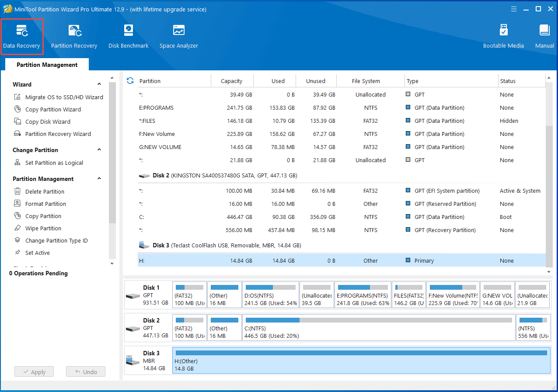Select H:(Other) block in Disk 3 map
Viewport: 558px width, 392px height.
(361, 361)
